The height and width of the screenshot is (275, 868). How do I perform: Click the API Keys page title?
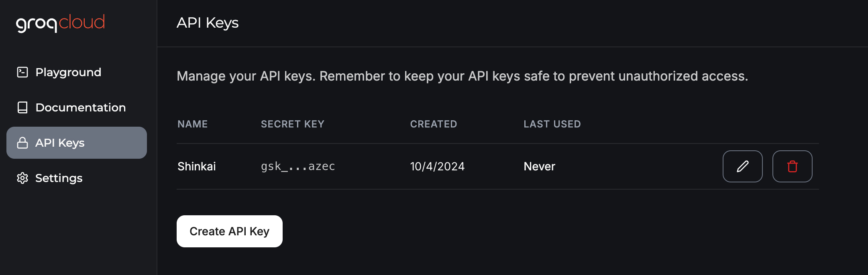click(208, 23)
